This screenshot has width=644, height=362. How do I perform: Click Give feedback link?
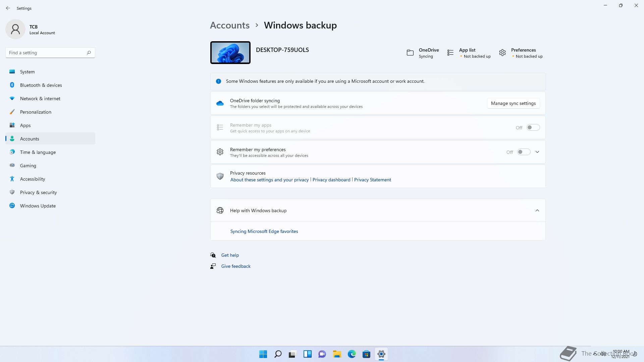(236, 266)
